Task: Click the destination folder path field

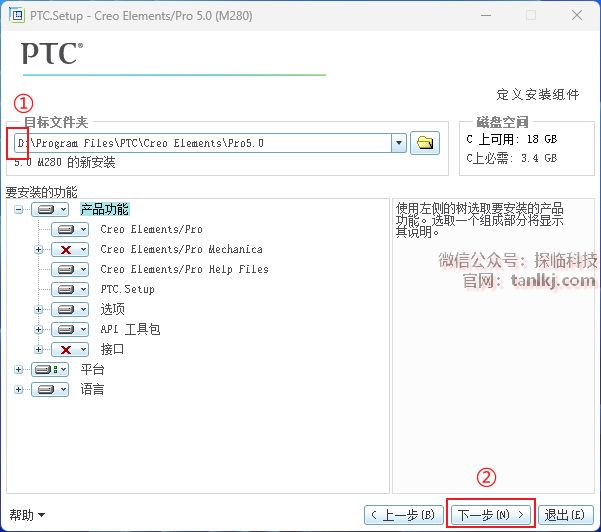Action: [x=203, y=143]
